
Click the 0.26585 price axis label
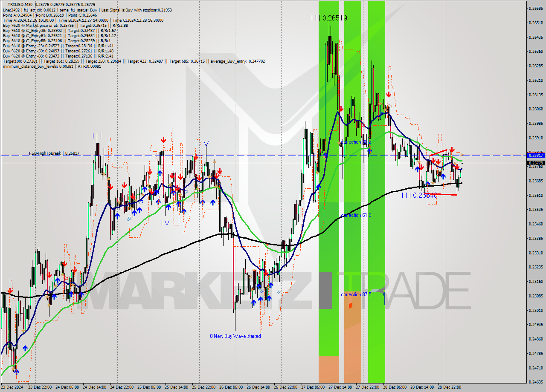pyautogui.click(x=536, y=8)
